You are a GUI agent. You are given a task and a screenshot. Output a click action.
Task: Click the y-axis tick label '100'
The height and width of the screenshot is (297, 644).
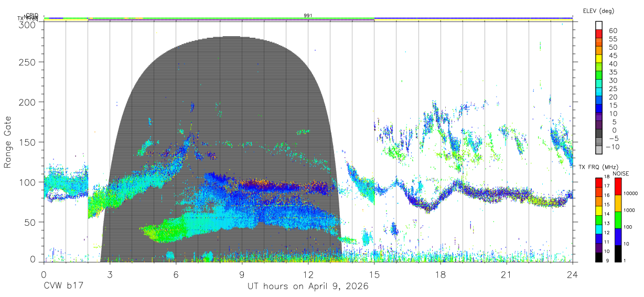pos(27,182)
